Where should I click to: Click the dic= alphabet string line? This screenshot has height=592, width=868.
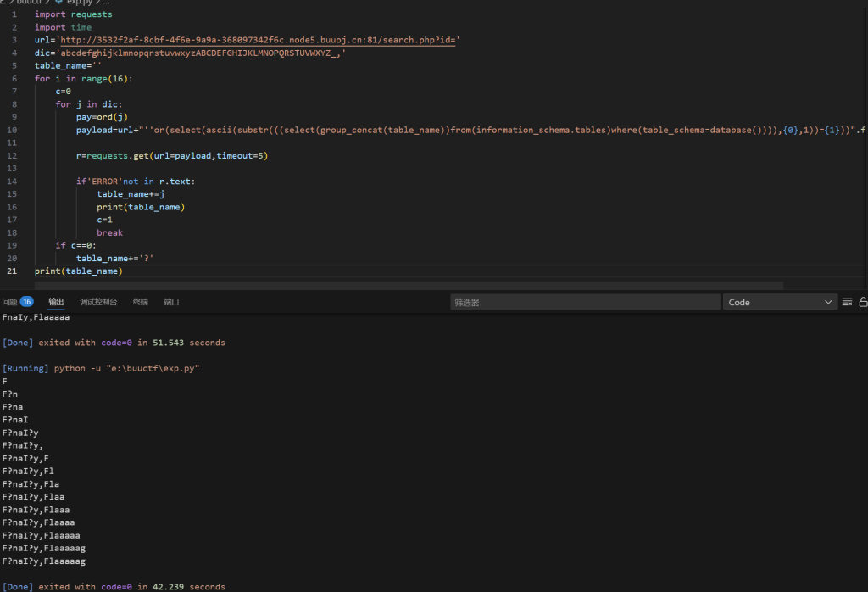[x=190, y=53]
